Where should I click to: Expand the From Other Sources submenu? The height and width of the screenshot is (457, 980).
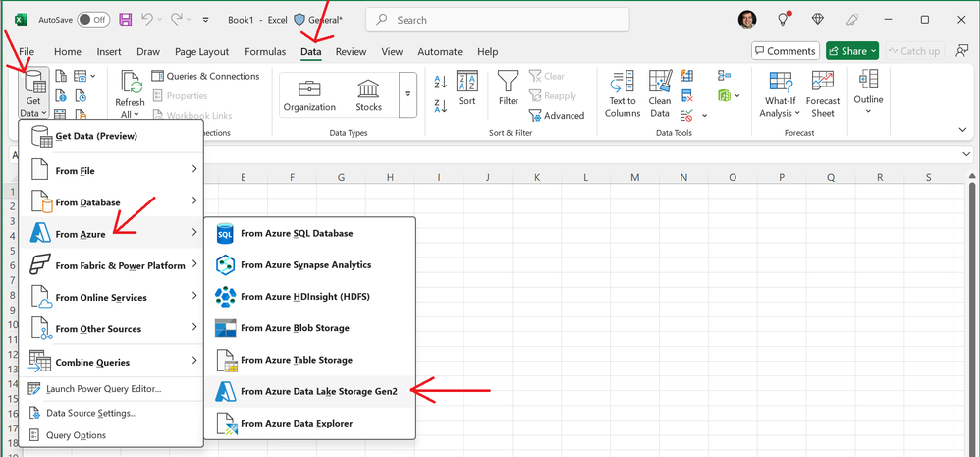point(111,329)
